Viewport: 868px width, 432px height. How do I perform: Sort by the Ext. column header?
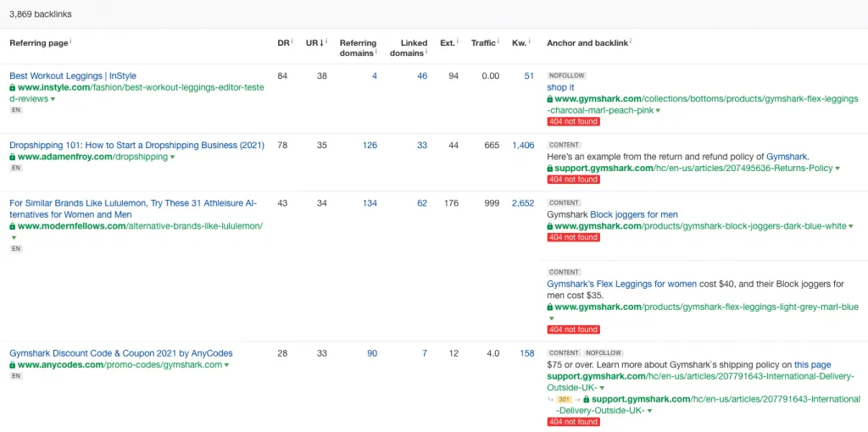(448, 42)
